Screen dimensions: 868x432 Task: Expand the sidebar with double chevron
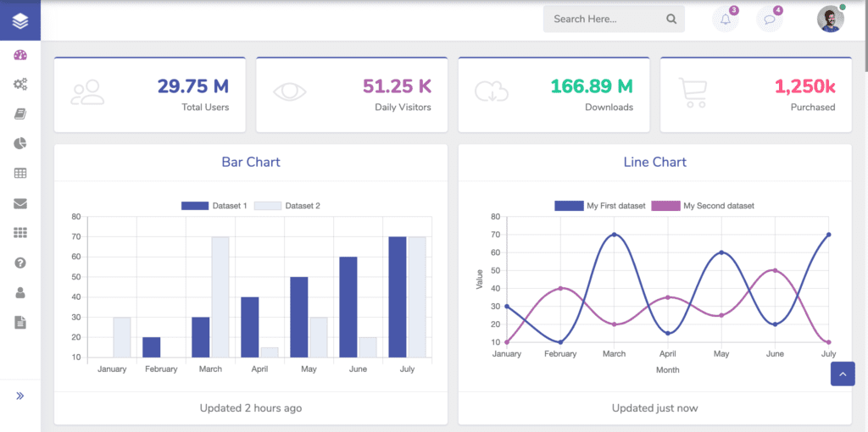(20, 396)
